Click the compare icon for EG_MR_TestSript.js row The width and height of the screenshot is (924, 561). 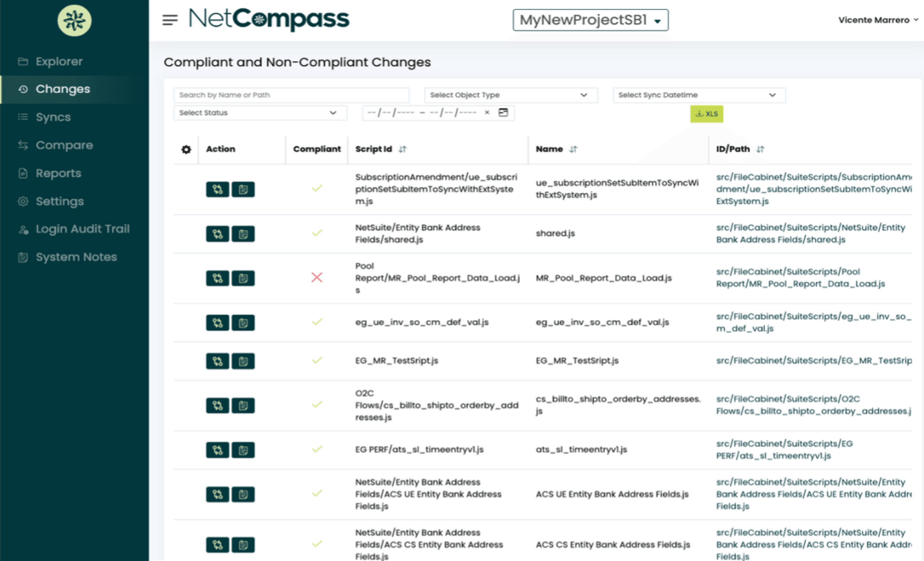pos(217,361)
